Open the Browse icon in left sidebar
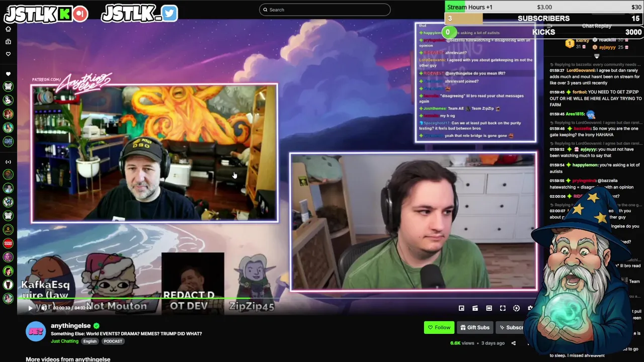 (x=8, y=41)
